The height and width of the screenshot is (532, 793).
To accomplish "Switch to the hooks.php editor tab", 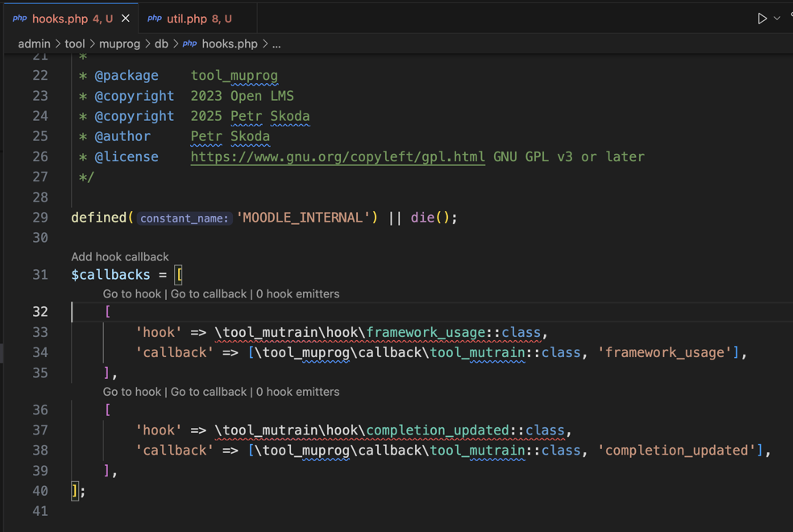I will coord(71,19).
